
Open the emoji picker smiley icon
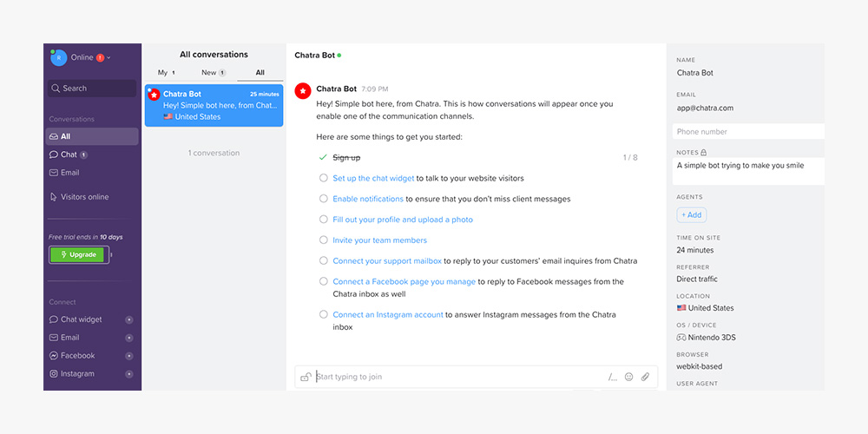point(628,377)
